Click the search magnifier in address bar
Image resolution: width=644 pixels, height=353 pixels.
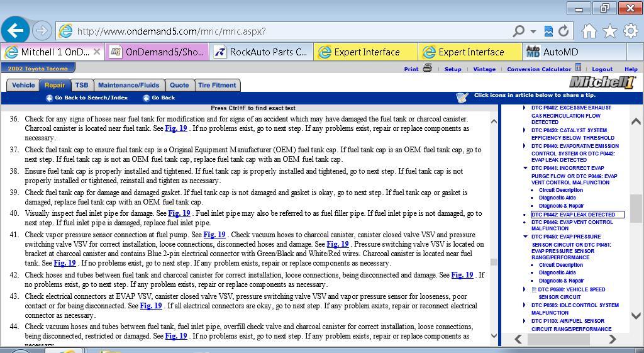(519, 31)
